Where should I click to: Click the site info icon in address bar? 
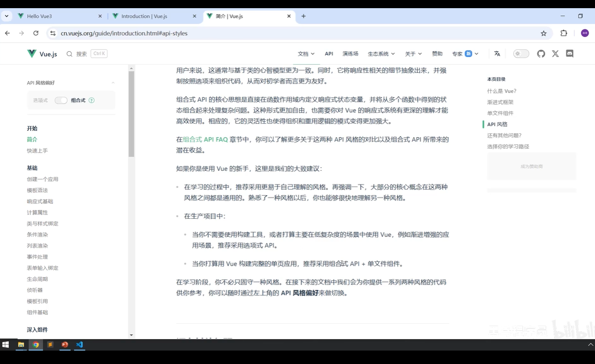point(53,33)
